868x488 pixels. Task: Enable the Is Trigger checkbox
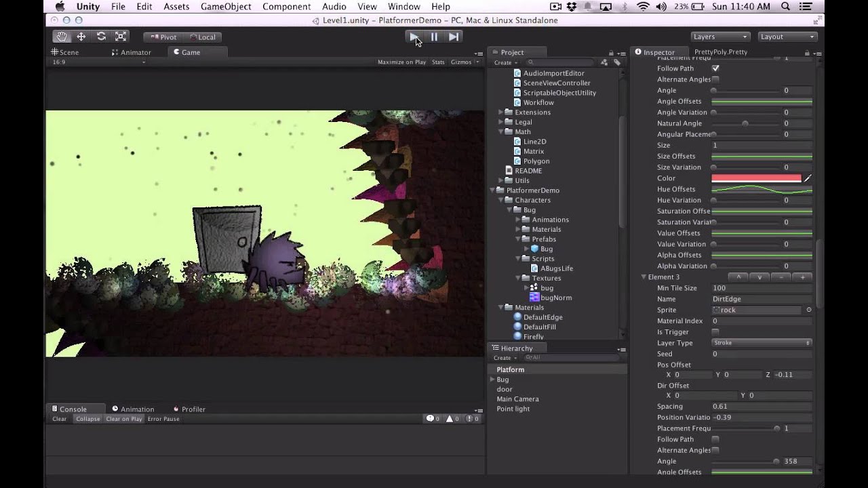715,332
